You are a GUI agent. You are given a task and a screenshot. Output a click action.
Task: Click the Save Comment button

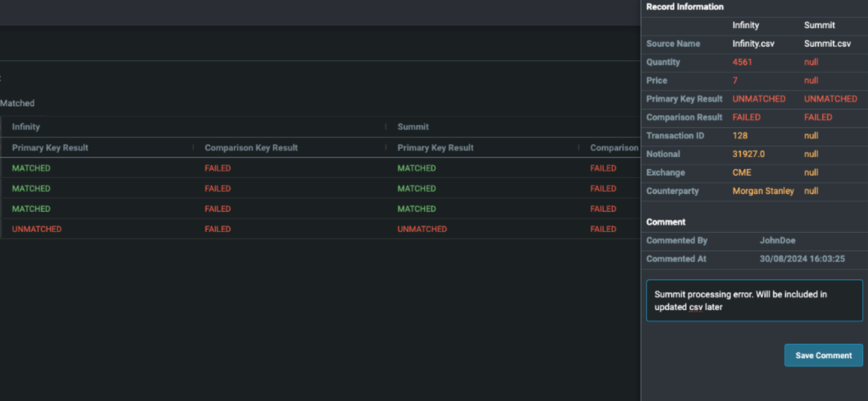click(823, 355)
